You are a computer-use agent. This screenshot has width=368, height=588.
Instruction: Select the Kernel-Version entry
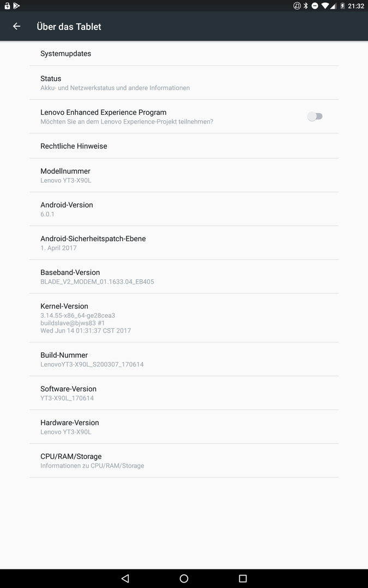pos(184,318)
